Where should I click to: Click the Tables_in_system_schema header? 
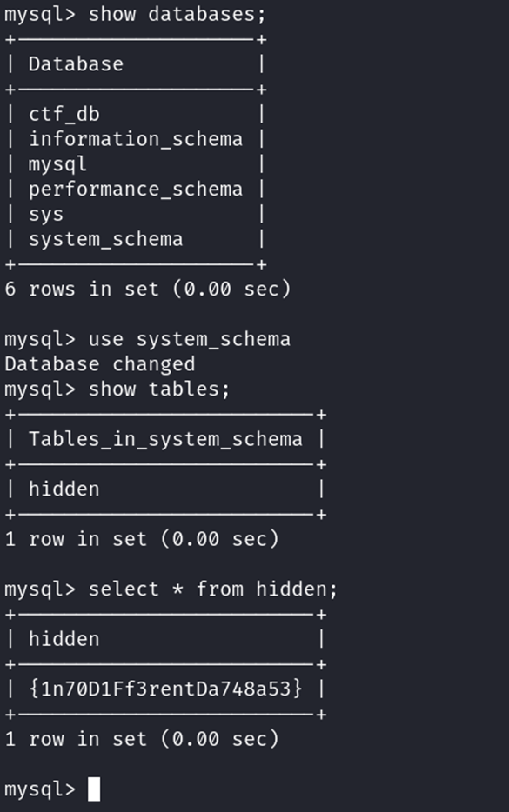165,439
